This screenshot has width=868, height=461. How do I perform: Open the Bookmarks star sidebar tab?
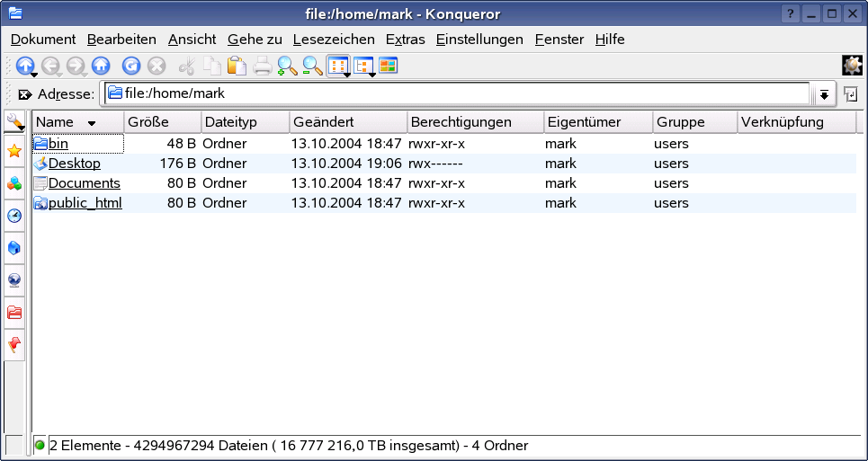[x=14, y=151]
